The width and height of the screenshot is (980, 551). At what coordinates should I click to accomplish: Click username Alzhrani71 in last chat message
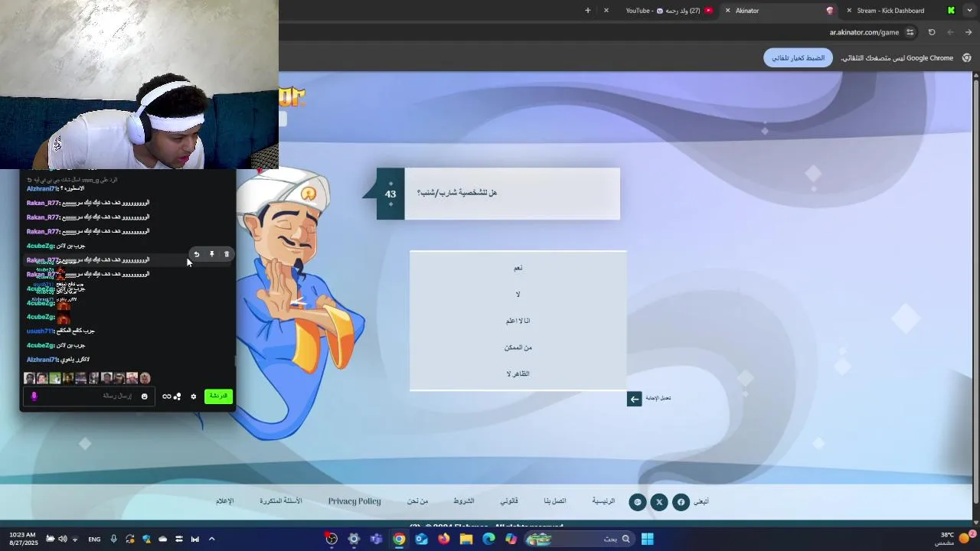(x=42, y=360)
